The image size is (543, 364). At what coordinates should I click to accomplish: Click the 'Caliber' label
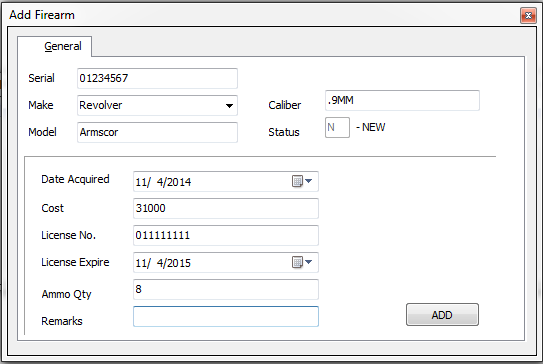click(285, 105)
